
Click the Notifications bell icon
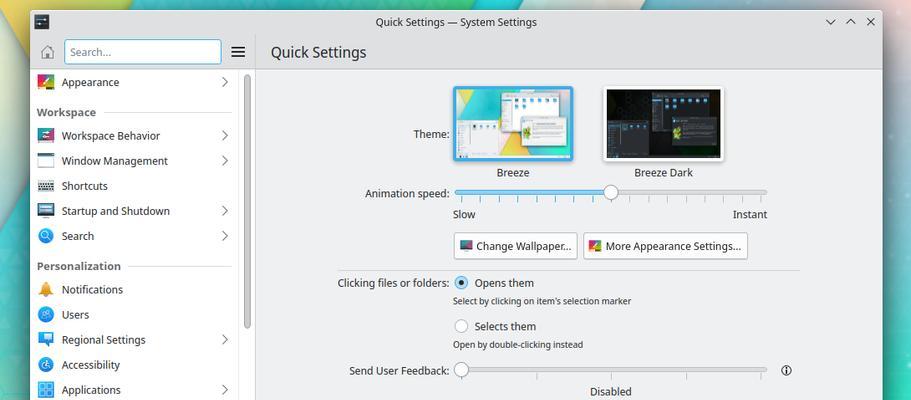point(46,289)
